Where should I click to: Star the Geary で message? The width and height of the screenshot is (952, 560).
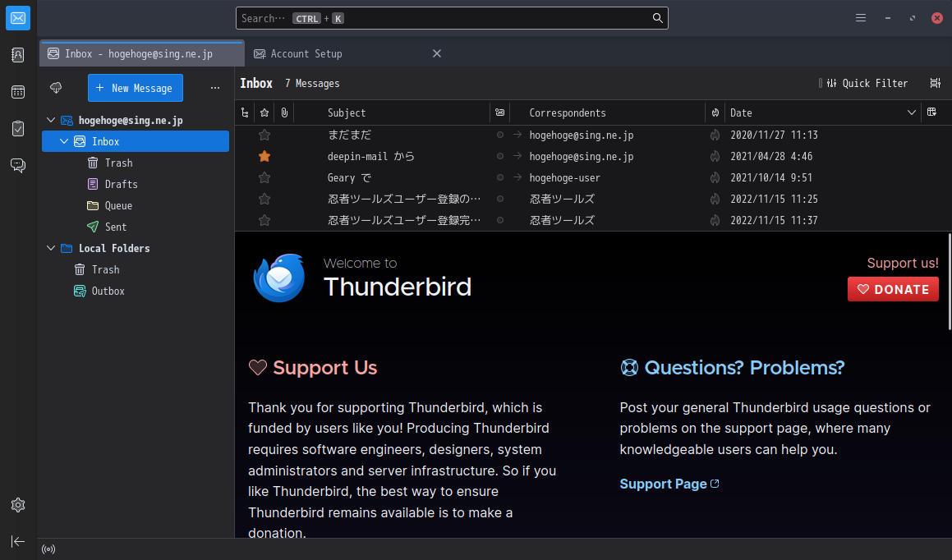(264, 177)
